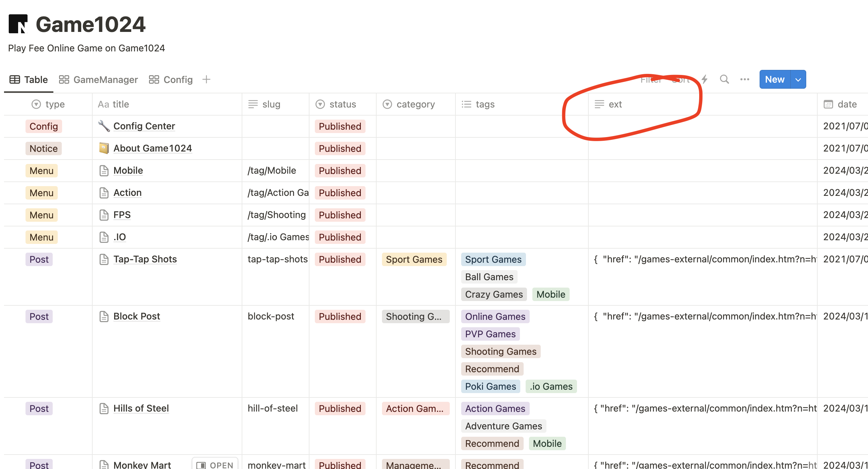The image size is (868, 469).
Task: Click the Notion logo icon beside Game1024
Action: pos(18,24)
